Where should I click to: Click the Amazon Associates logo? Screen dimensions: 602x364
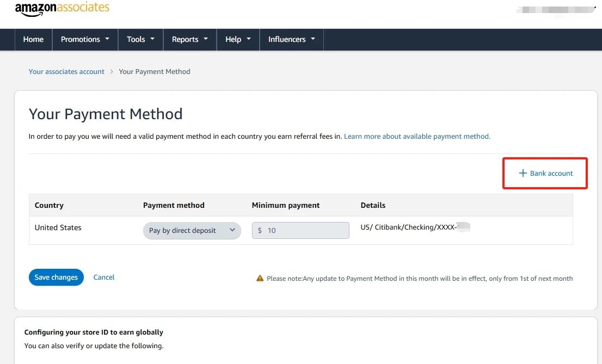click(62, 9)
